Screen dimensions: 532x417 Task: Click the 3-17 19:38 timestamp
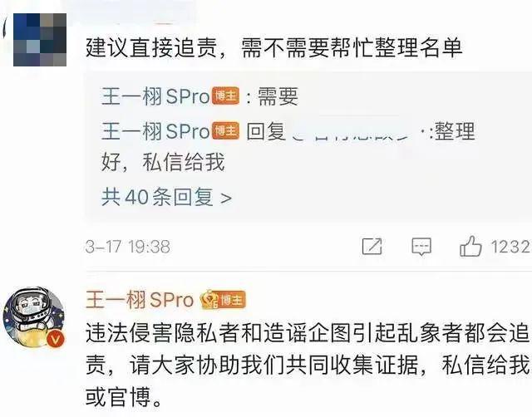tap(127, 247)
